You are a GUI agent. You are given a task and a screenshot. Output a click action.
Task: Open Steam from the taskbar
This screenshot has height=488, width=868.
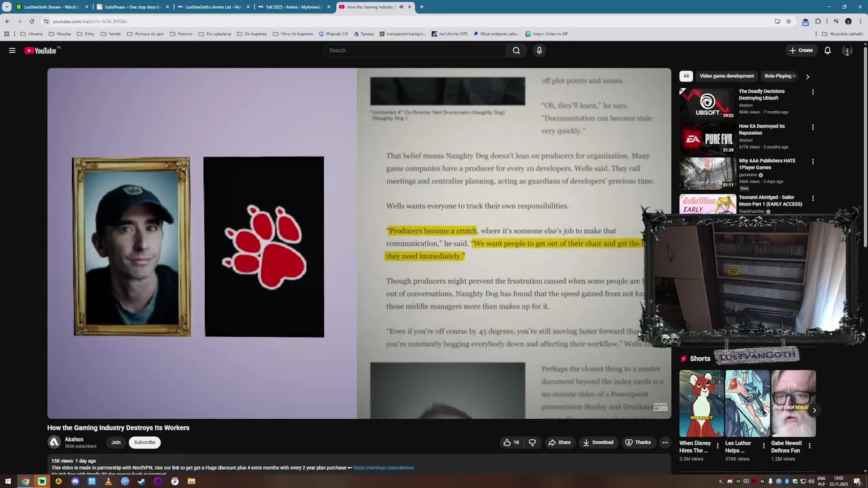click(141, 481)
